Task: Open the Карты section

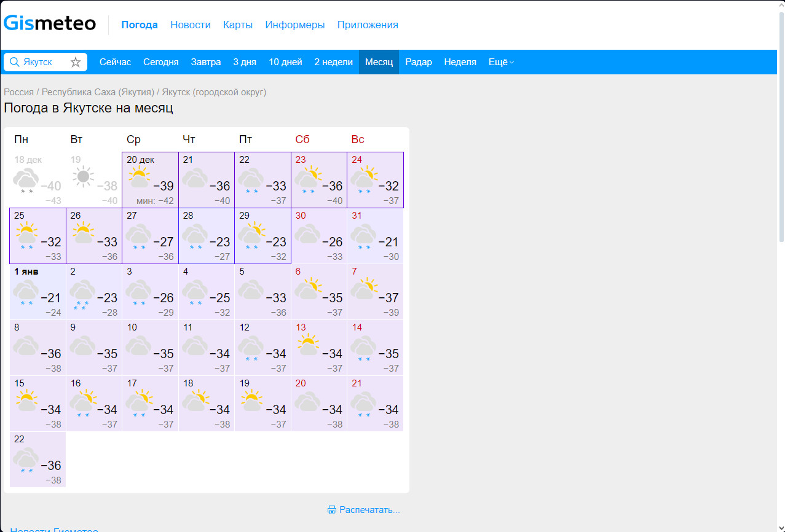Action: coord(238,25)
